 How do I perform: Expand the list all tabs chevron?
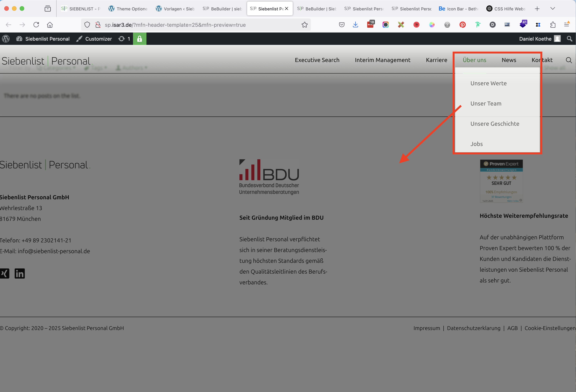pos(553,8)
